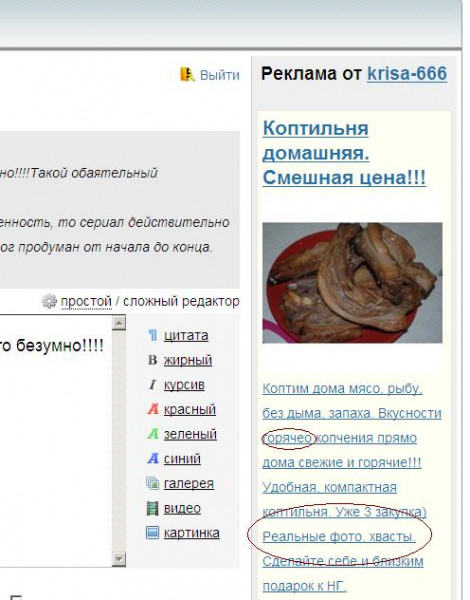Click the green letter A icon
Viewport: 470px width, 600px height.
153,434
